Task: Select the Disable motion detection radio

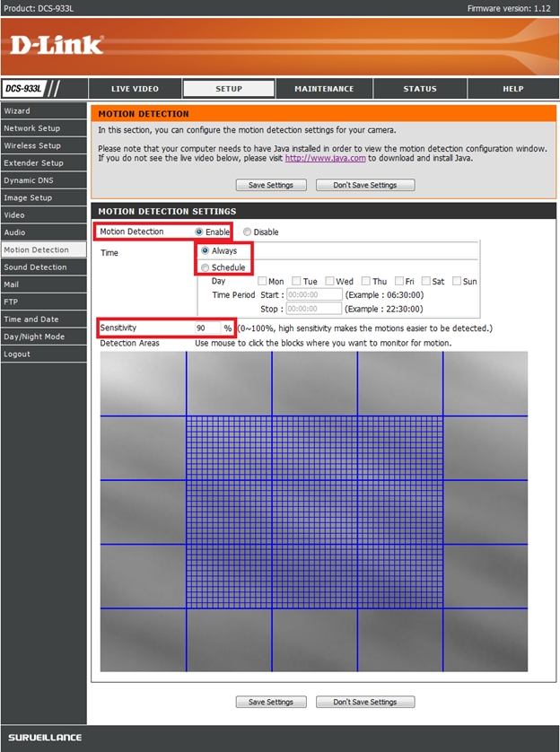Action: (248, 232)
